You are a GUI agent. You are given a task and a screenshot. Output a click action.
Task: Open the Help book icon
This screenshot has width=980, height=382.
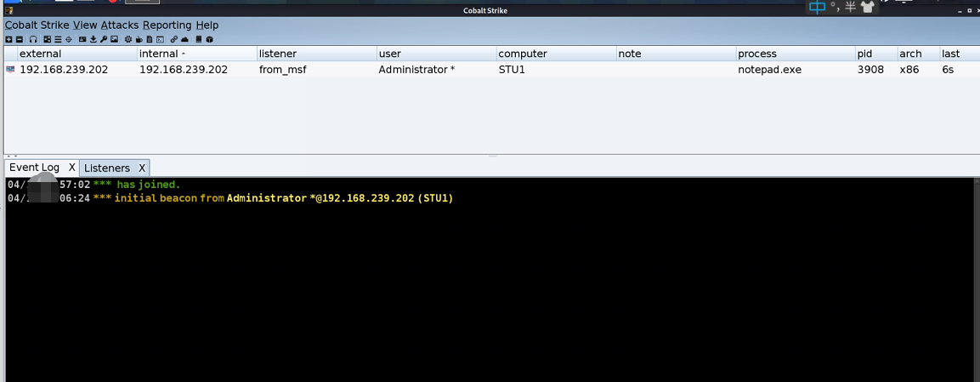[199, 39]
